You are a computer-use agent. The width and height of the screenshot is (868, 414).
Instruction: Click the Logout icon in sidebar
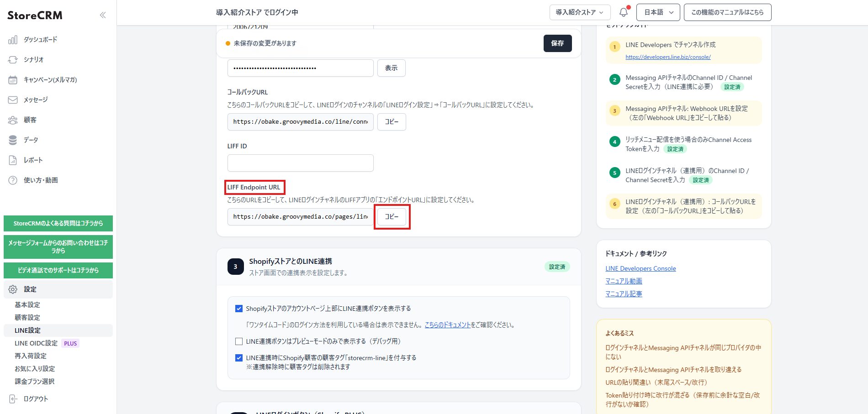[13, 399]
